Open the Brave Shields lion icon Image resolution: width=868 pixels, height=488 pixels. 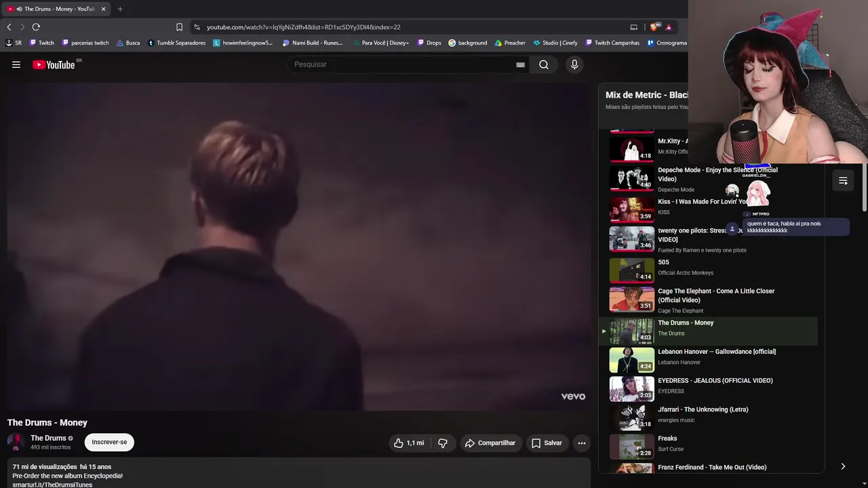pos(654,27)
